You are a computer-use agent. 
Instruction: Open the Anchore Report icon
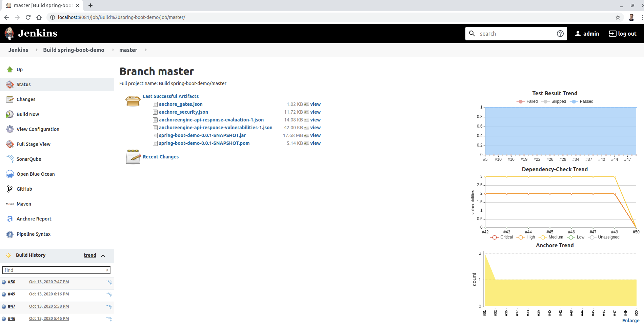[10, 218]
